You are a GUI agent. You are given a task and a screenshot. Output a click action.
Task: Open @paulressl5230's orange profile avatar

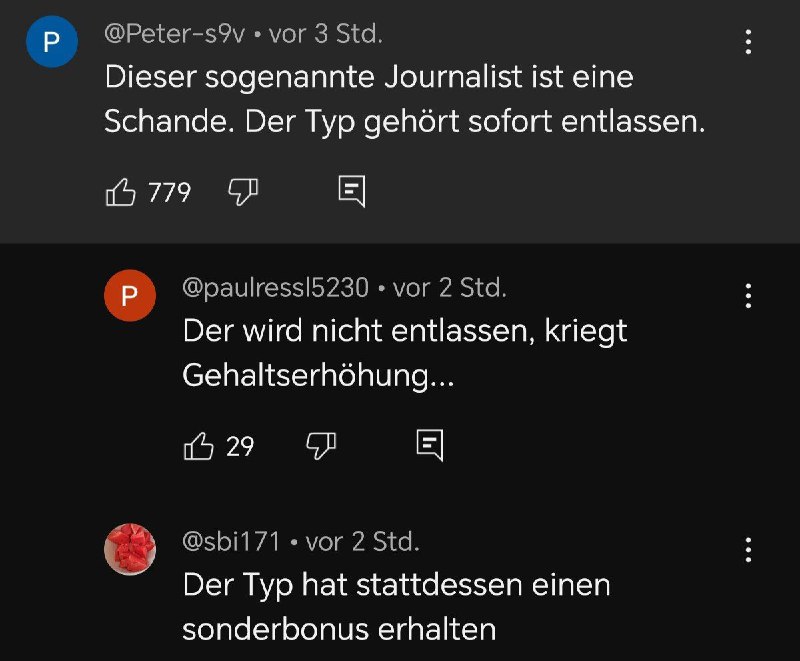130,296
